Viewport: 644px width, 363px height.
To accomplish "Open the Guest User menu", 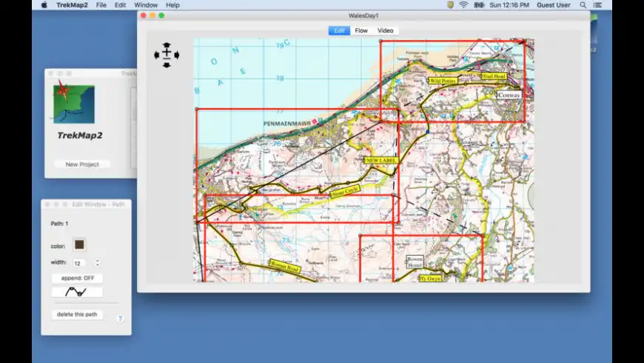I will 554,5.
